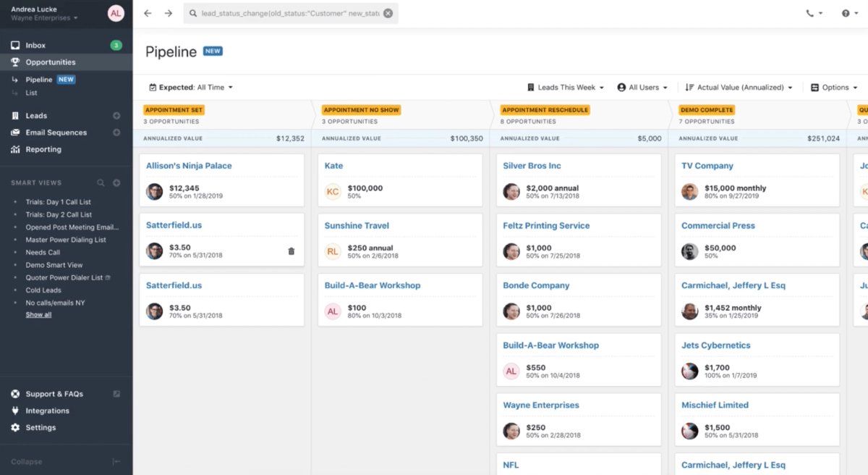
Task: Open the Needs Call smart view
Action: [43, 252]
